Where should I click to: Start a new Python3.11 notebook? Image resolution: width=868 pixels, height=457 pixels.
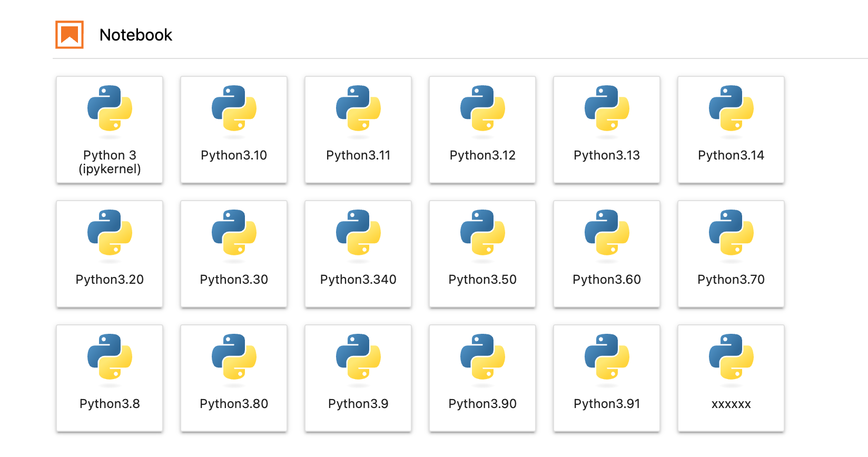click(358, 130)
